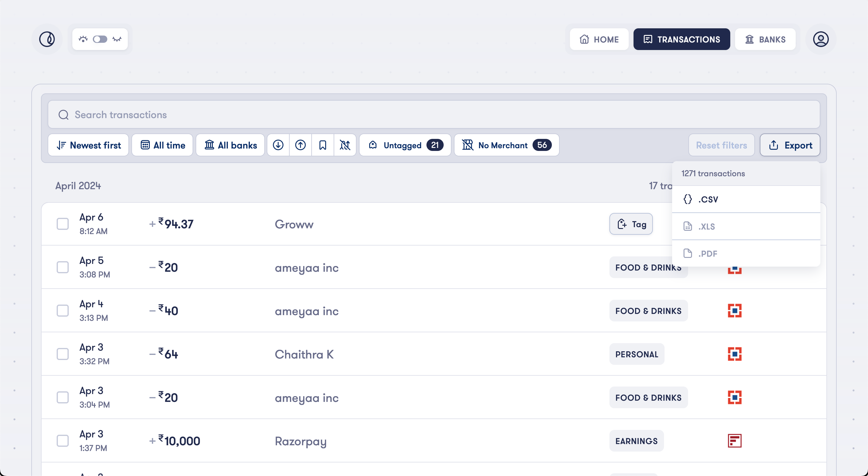Click the Export button
The image size is (868, 476).
(790, 145)
